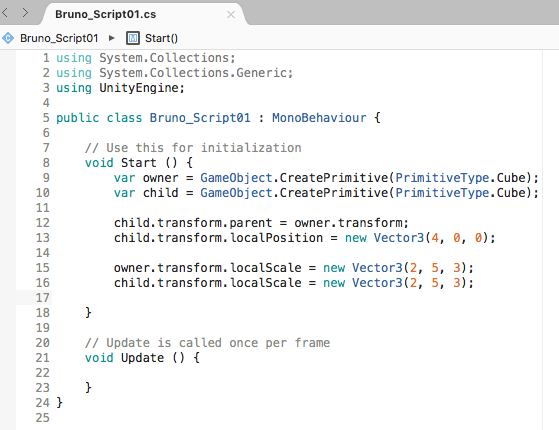
Task: Click the blue class icon in breadcrumb
Action: [x=8, y=38]
